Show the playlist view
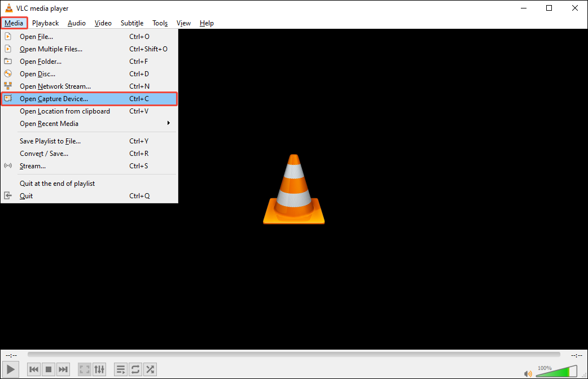This screenshot has width=588, height=379. pos(120,369)
